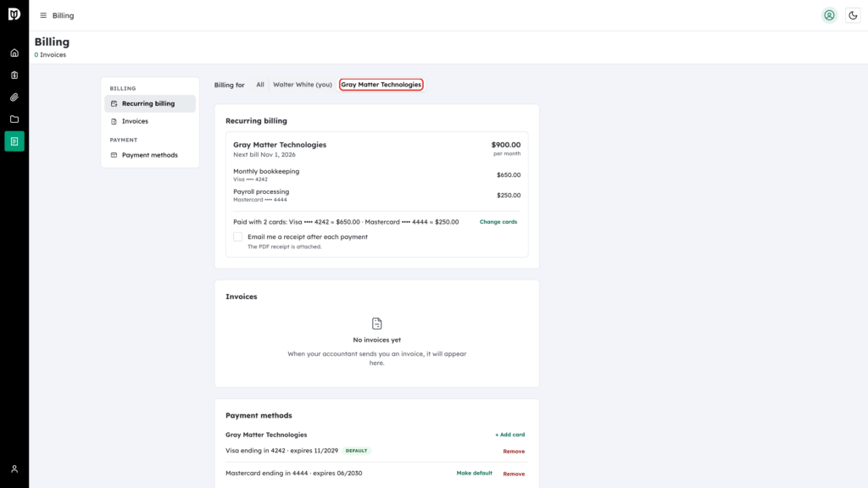This screenshot has height=488, width=868.
Task: Click the empty-state invoice document icon
Action: pyautogui.click(x=377, y=324)
